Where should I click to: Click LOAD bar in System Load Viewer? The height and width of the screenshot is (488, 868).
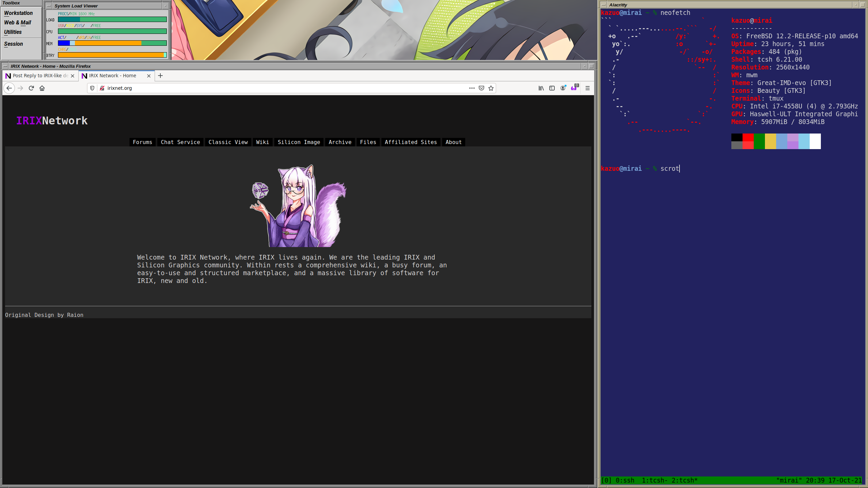pyautogui.click(x=112, y=19)
